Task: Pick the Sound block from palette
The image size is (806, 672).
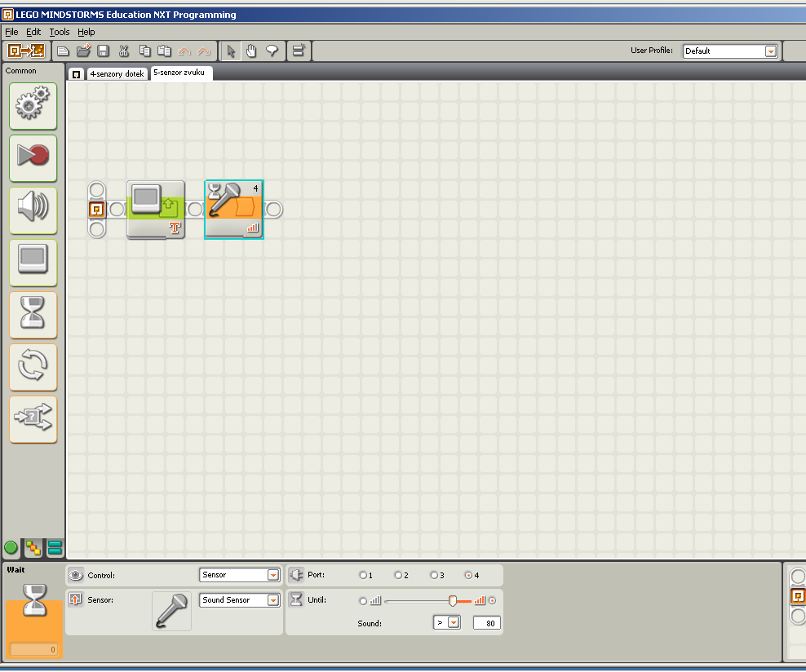Action: [x=33, y=210]
